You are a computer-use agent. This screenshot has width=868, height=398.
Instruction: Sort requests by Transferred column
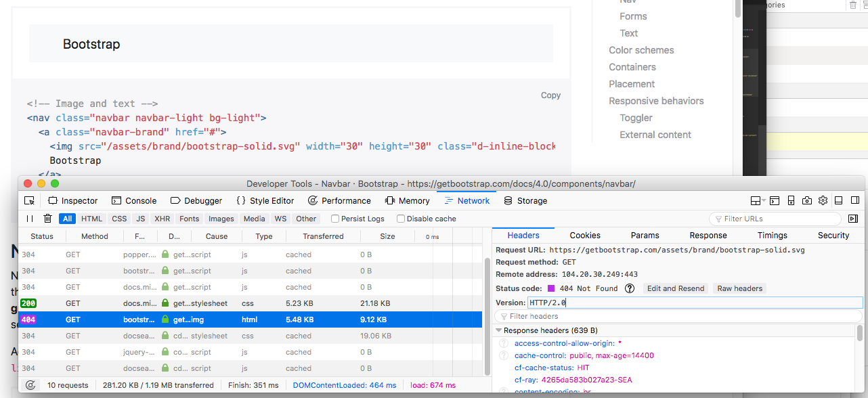[x=323, y=236]
